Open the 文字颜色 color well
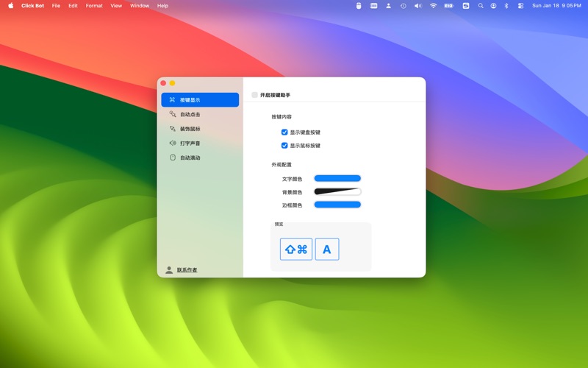 pos(337,178)
